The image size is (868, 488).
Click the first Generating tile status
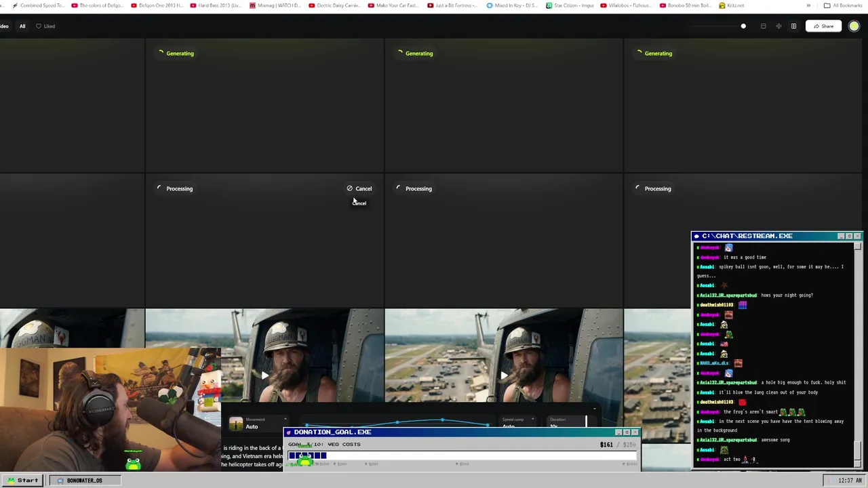[x=176, y=54]
